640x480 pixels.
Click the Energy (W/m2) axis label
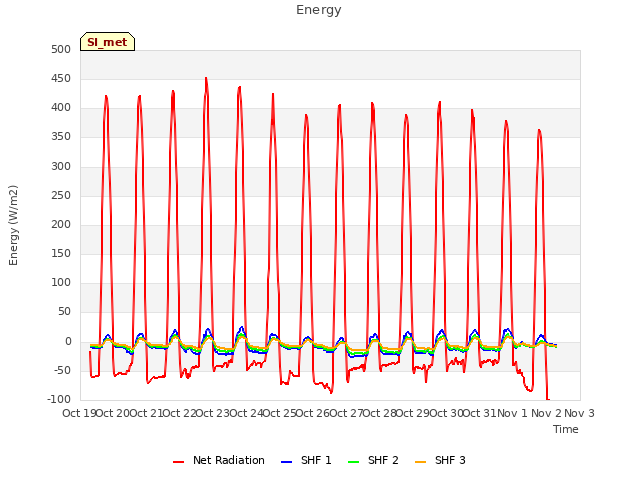pyautogui.click(x=13, y=225)
